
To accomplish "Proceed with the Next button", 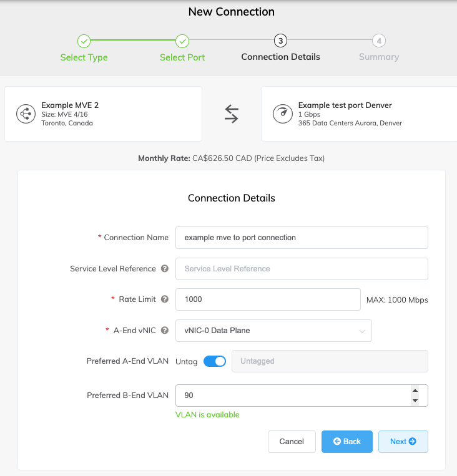I will (403, 442).
